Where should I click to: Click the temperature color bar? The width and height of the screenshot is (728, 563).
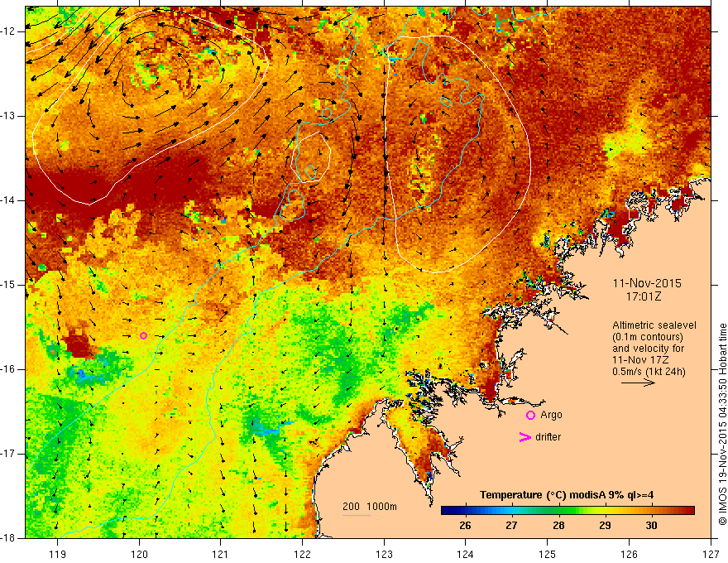point(568,511)
